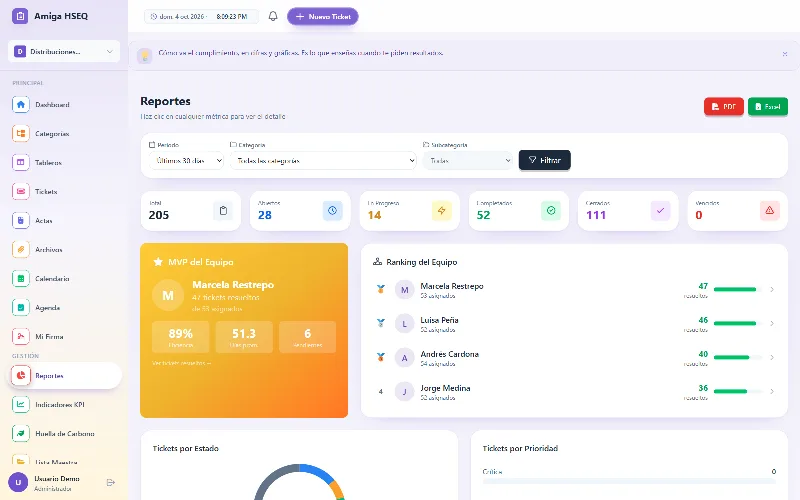Open the Subcategoría dropdown Todas
800x500 pixels.
467,161
